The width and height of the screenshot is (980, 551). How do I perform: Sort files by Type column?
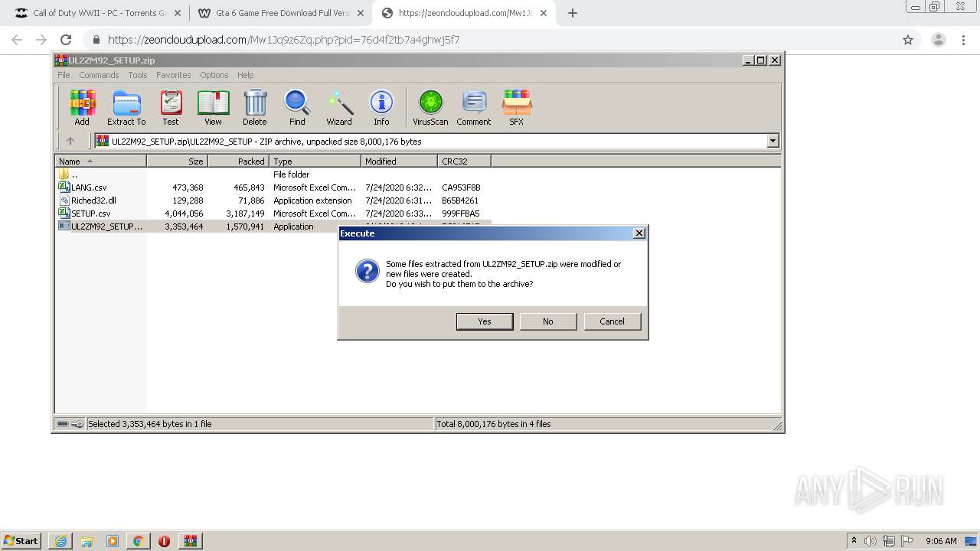point(315,161)
